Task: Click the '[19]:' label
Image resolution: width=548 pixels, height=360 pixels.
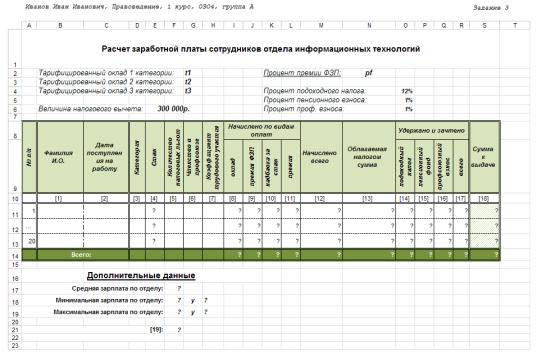Action: (x=157, y=329)
